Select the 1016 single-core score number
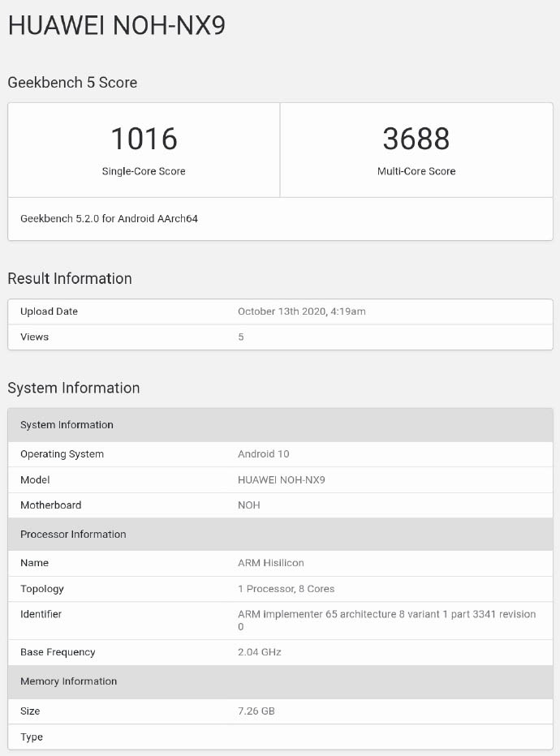The height and width of the screenshot is (756, 560). pyautogui.click(x=144, y=139)
